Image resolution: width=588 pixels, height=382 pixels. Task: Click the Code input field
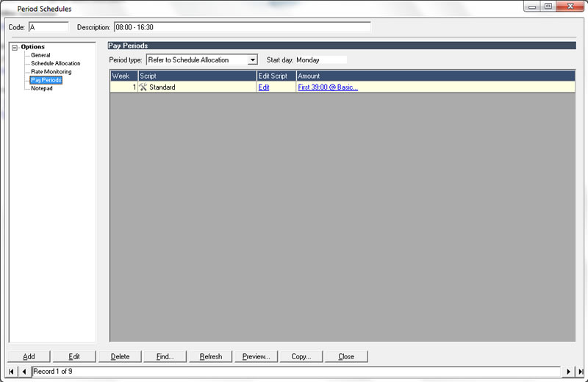(48, 27)
